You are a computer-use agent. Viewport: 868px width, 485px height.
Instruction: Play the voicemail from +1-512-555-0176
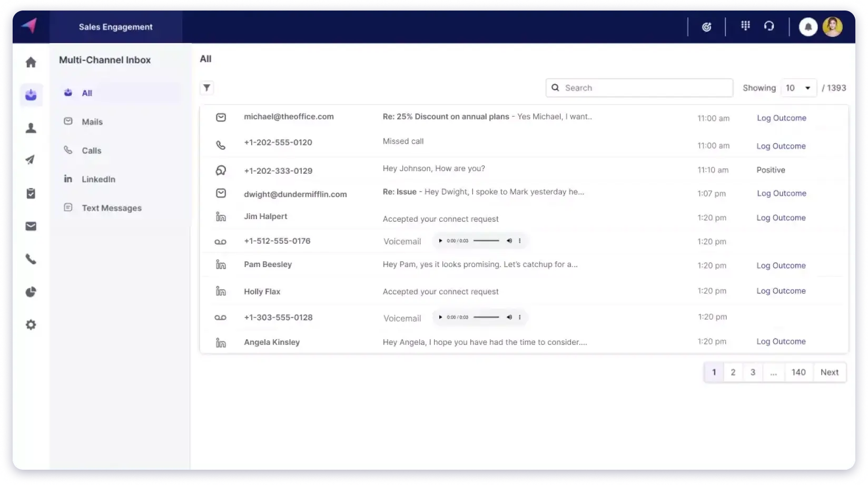440,241
